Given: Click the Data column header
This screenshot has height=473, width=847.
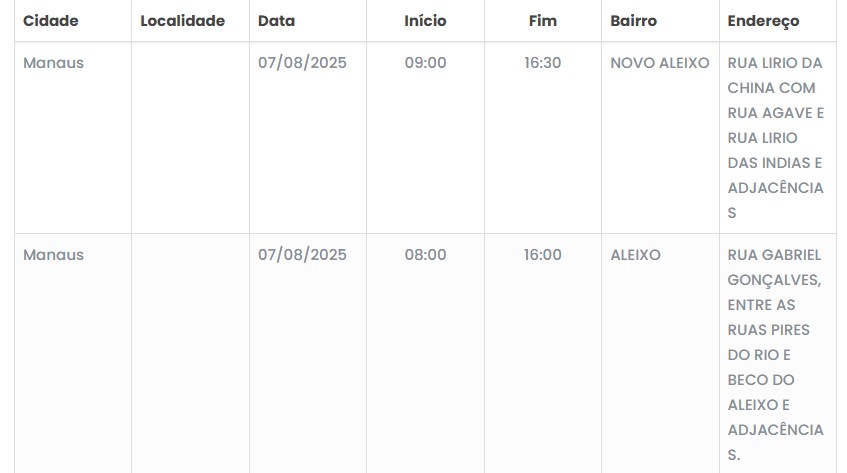Looking at the screenshot, I should 277,21.
